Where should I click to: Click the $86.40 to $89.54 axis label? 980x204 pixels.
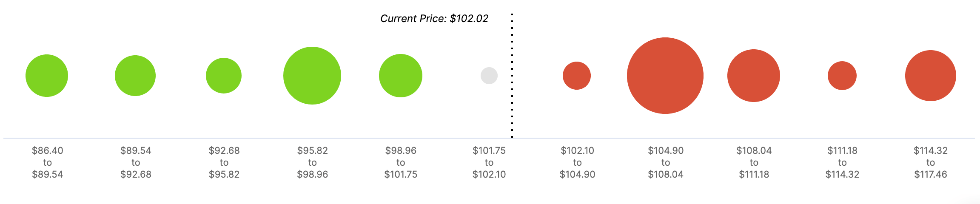pyautogui.click(x=48, y=162)
